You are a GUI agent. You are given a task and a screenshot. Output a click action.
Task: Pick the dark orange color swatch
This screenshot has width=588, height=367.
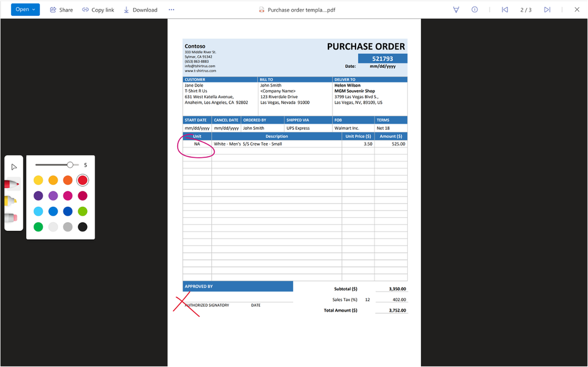[68, 180]
